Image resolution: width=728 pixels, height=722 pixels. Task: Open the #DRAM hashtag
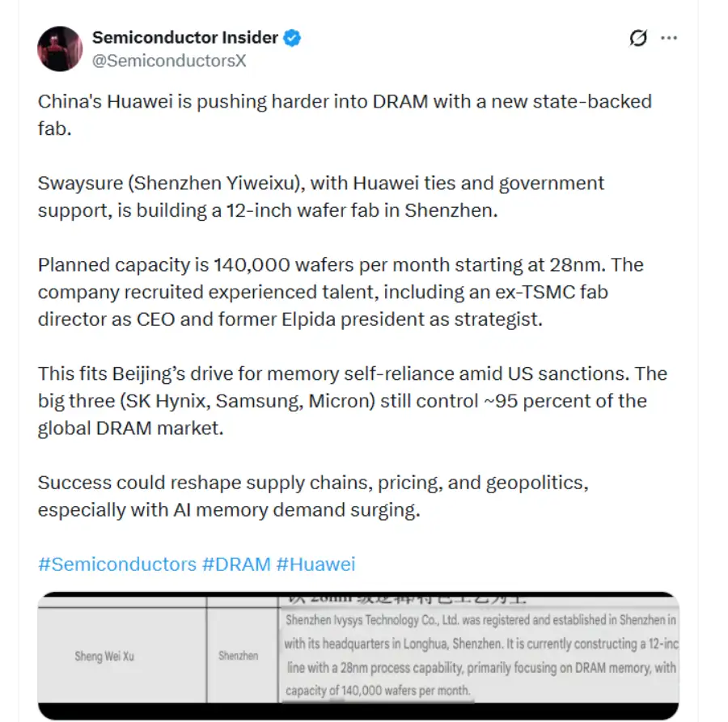click(x=236, y=564)
